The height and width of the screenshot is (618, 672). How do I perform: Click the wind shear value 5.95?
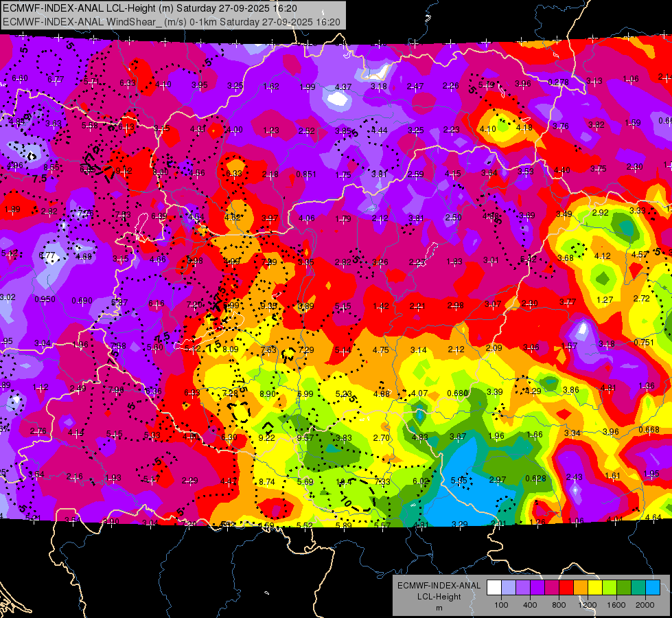click(x=459, y=481)
